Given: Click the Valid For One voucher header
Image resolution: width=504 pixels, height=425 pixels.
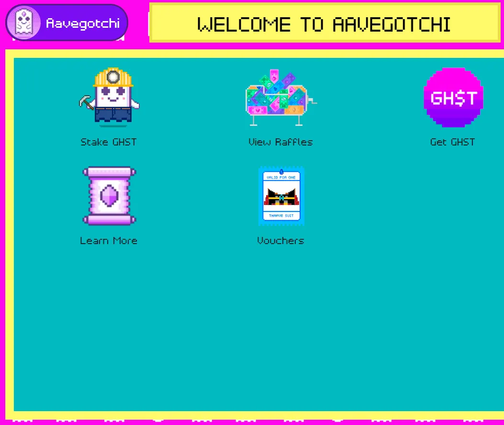Looking at the screenshot, I should [x=281, y=177].
